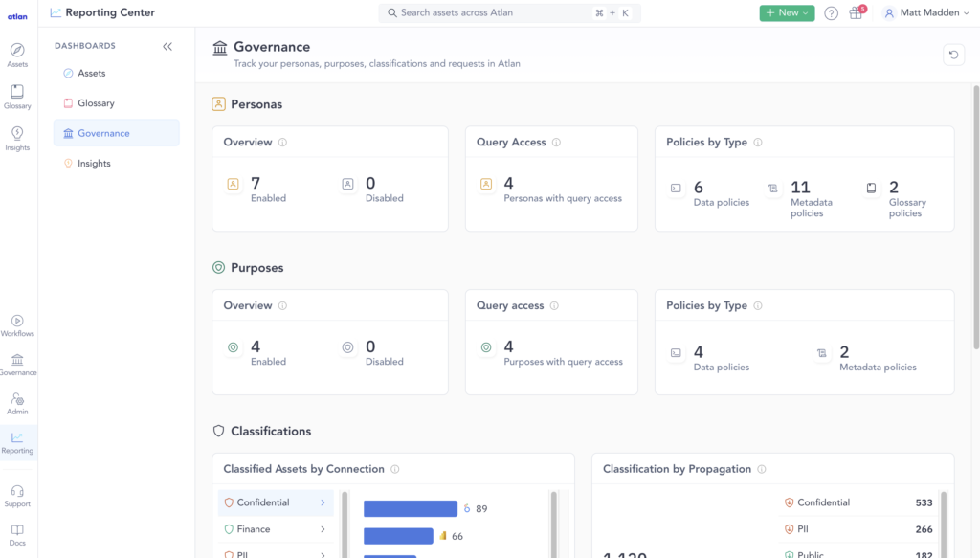Click the 2 Glossary policies stat
This screenshot has height=558, width=980.
[x=896, y=199]
